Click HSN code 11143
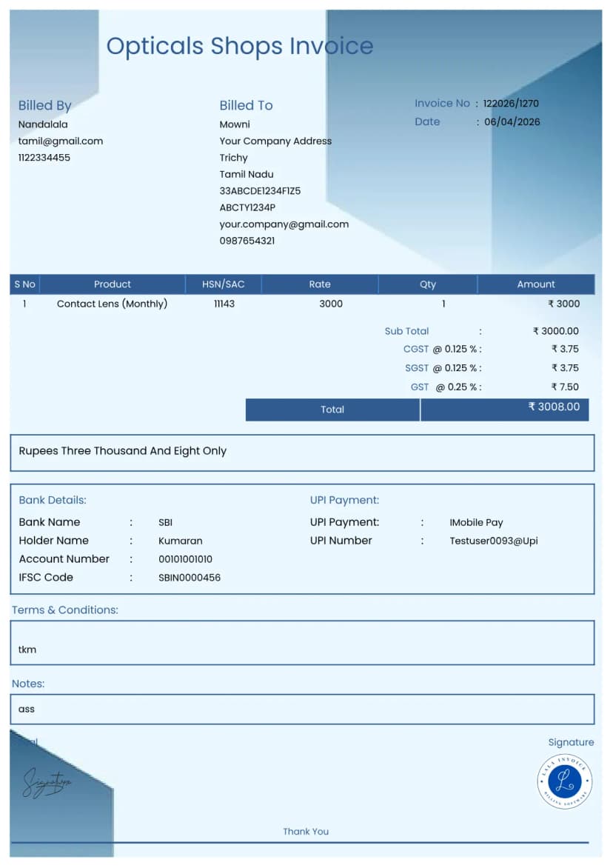The image size is (613, 868). [x=224, y=304]
